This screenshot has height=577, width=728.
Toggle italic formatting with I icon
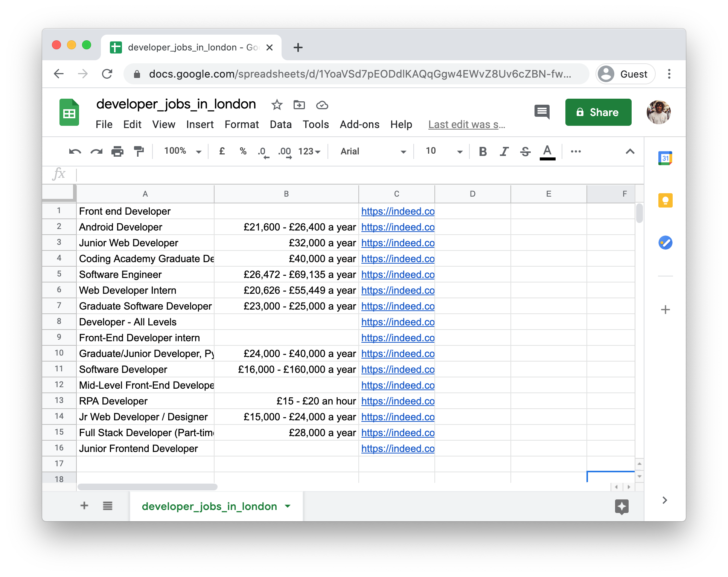pos(503,152)
